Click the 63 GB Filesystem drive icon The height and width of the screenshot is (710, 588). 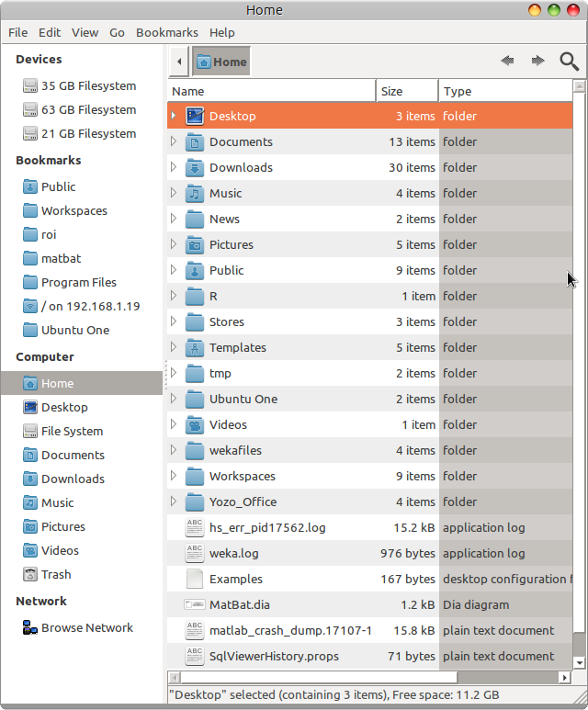coord(30,109)
